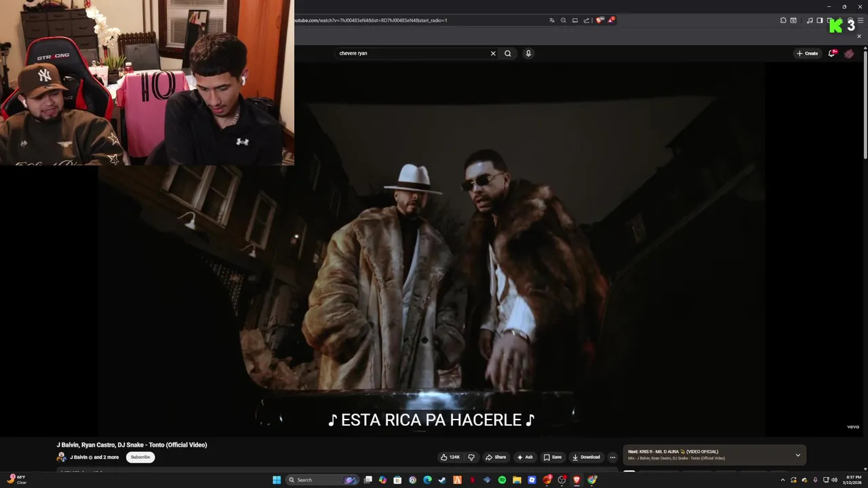Dislike the video with the thumbs-down button
The height and width of the screenshot is (488, 868).
pyautogui.click(x=471, y=457)
